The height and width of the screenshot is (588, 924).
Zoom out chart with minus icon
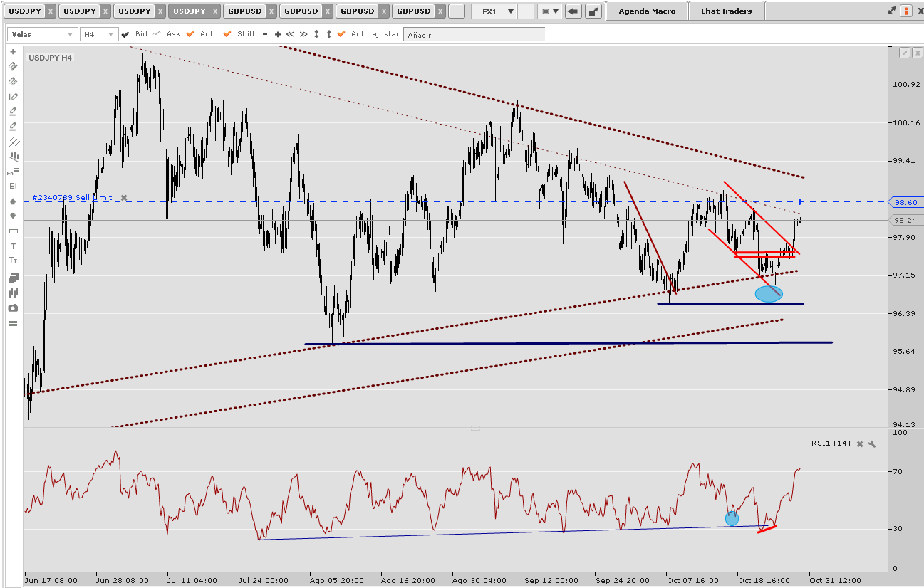click(265, 34)
